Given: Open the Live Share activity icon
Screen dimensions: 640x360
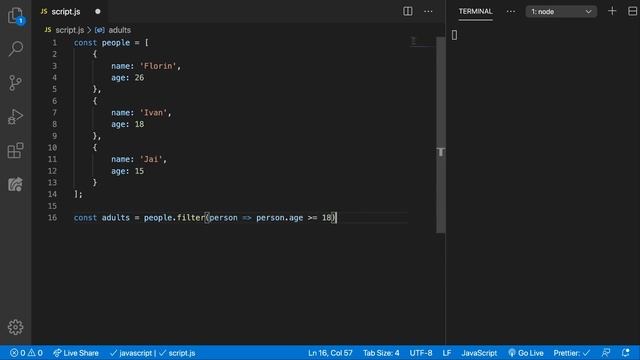Looking at the screenshot, I should click(x=16, y=184).
